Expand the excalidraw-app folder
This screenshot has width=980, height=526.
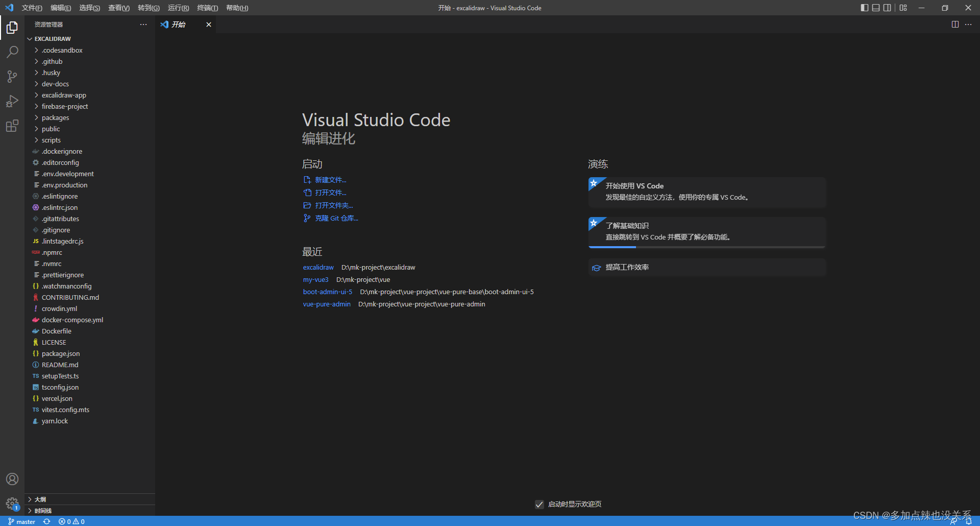click(89, 95)
